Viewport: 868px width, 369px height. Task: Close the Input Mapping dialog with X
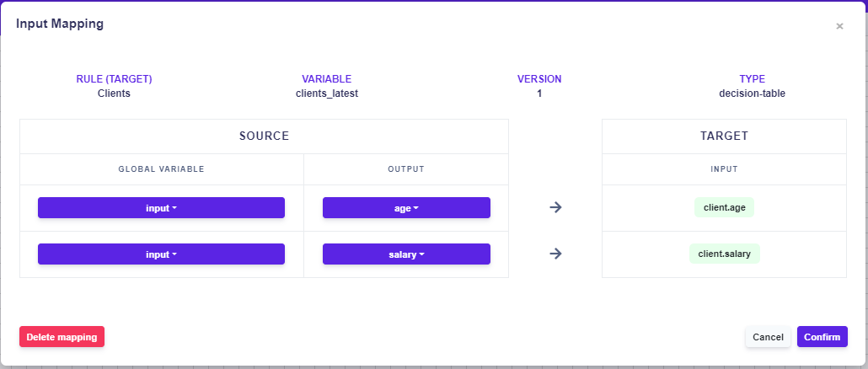pyautogui.click(x=839, y=26)
